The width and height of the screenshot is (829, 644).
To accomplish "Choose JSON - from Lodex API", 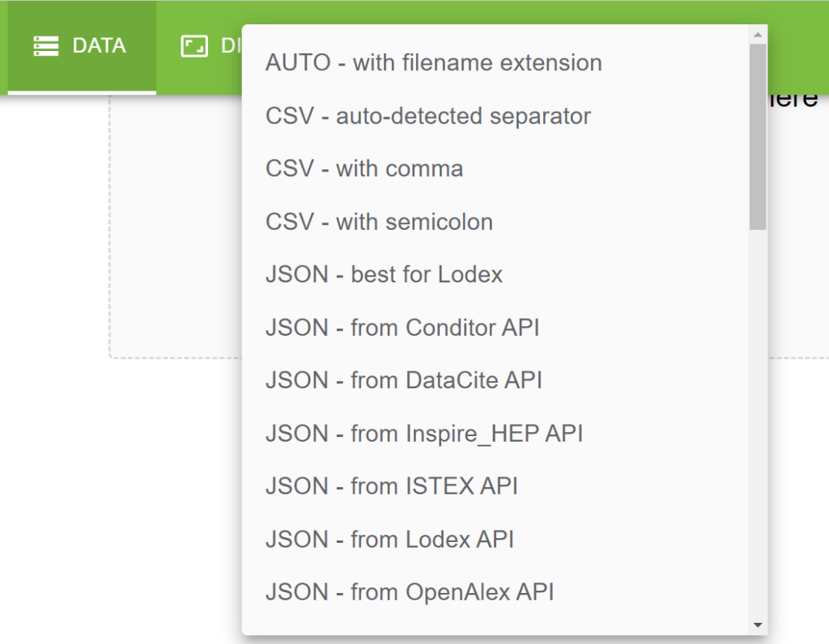I will point(495,540).
